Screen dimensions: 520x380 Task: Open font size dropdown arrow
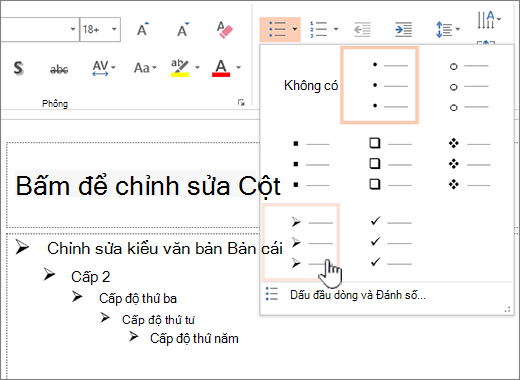click(x=114, y=29)
